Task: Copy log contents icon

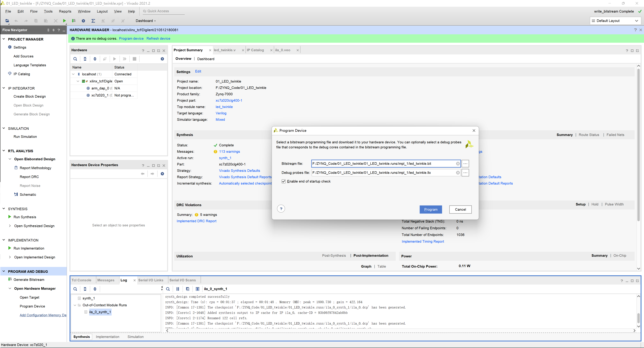Action: coord(188,289)
